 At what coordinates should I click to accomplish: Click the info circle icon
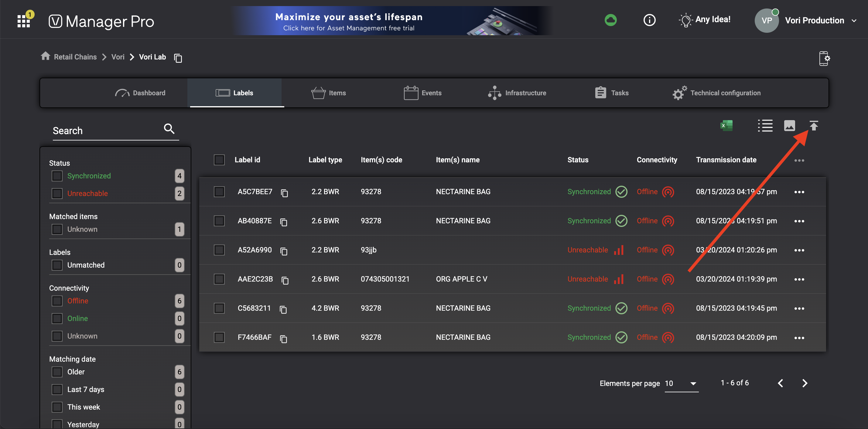(x=649, y=20)
